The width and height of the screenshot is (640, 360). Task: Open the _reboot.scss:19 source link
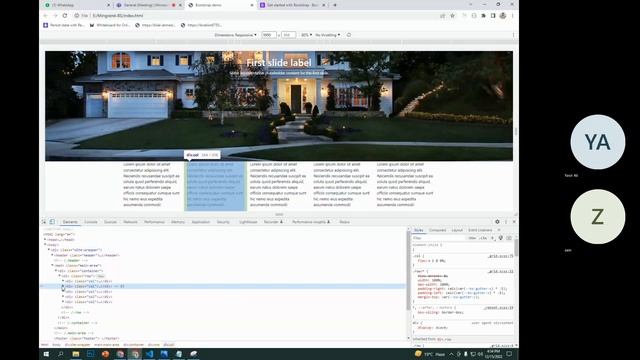498,307
